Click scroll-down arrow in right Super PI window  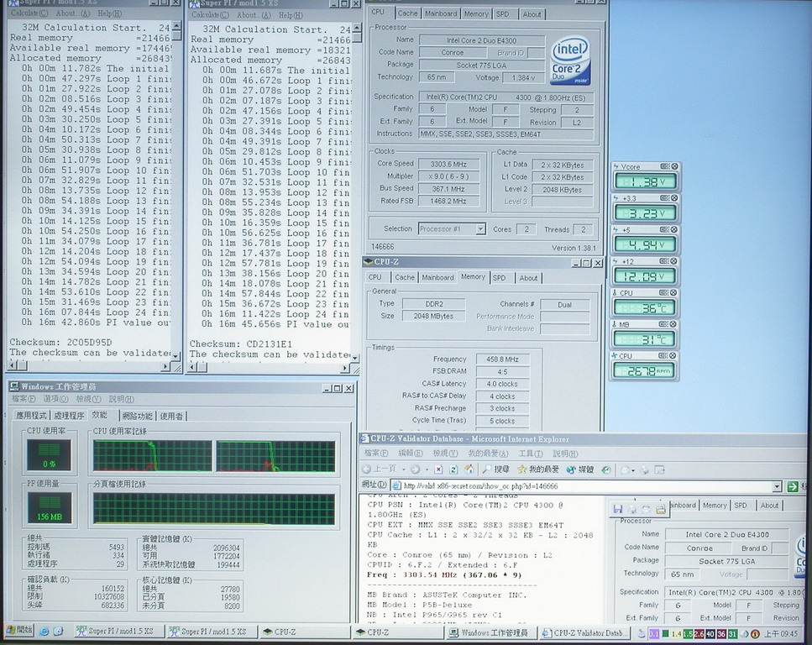(354, 358)
